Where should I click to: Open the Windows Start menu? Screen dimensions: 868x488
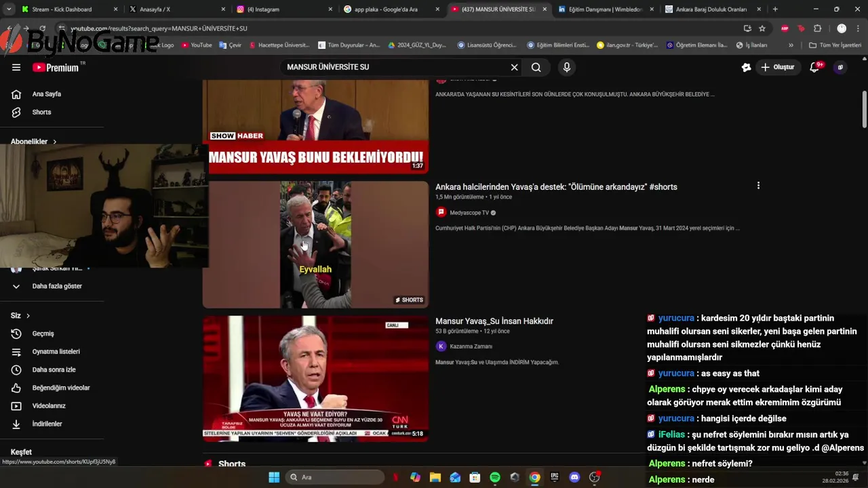pyautogui.click(x=274, y=477)
